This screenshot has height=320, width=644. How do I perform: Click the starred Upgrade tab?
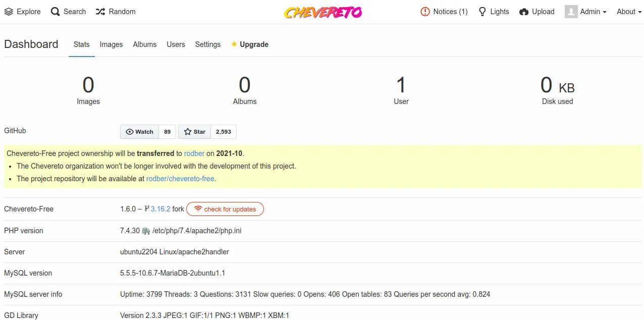tap(250, 44)
